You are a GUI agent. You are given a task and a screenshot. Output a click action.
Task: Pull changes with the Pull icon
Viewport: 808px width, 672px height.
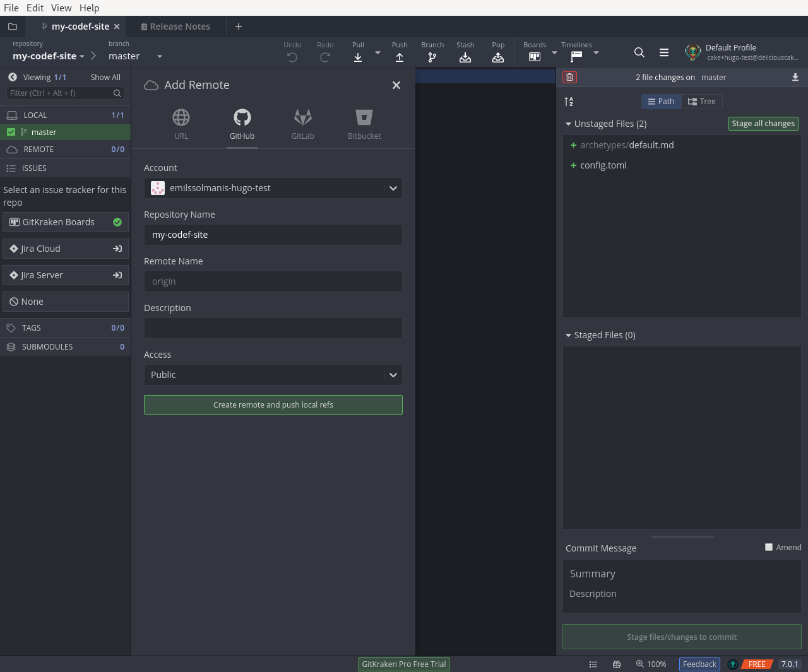pos(358,57)
